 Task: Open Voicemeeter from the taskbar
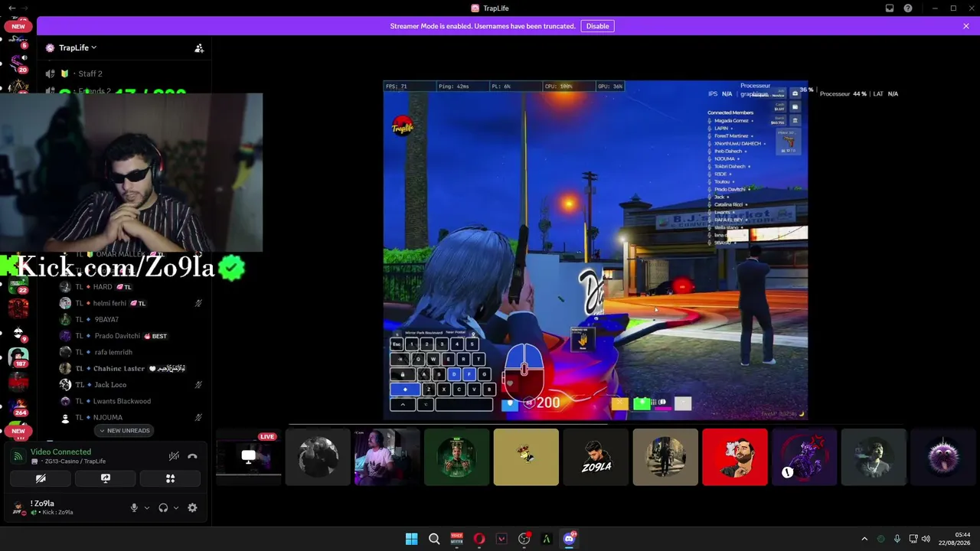coord(456,539)
